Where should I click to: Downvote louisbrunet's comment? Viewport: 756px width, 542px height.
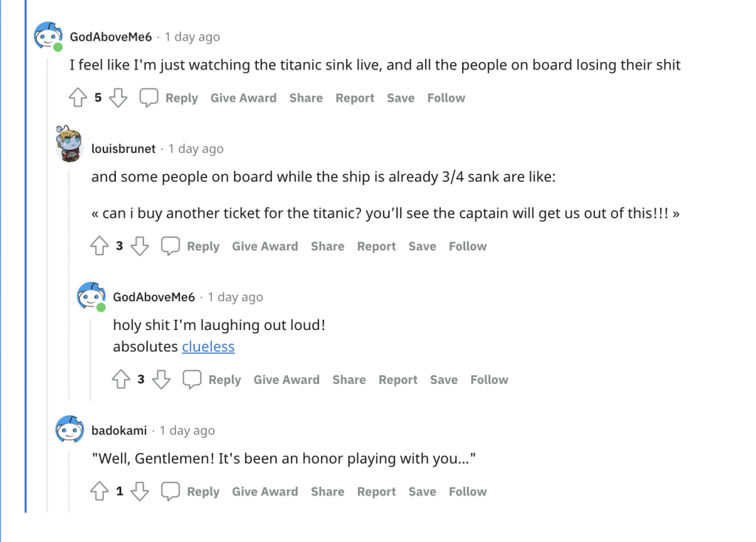(140, 247)
